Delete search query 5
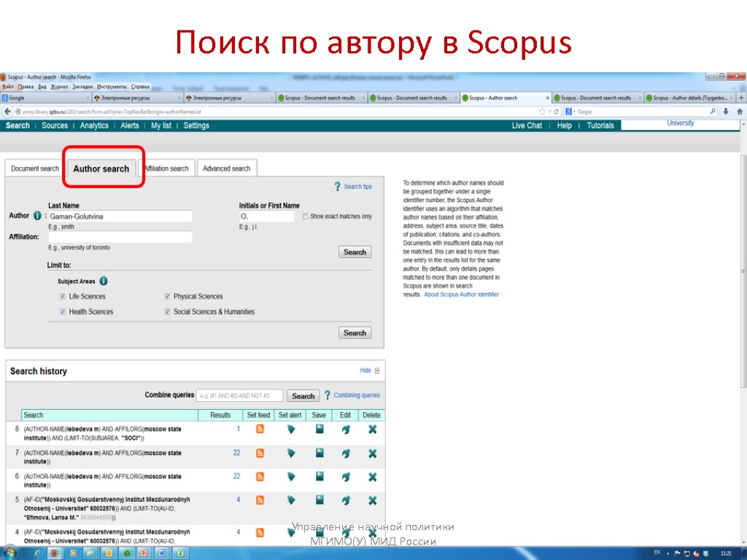Screen dimensions: 747x560 [x=373, y=500]
